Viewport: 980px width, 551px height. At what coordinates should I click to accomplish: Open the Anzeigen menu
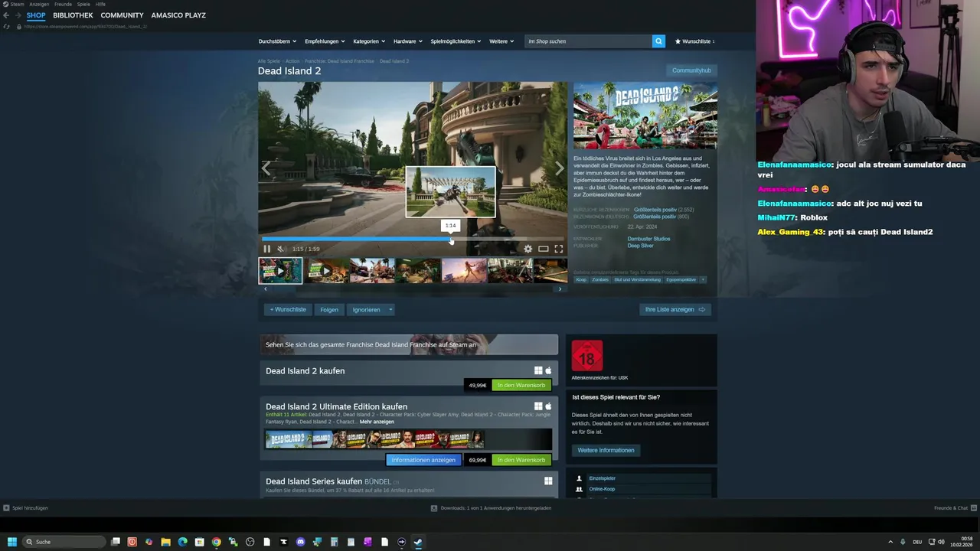pyautogui.click(x=39, y=4)
